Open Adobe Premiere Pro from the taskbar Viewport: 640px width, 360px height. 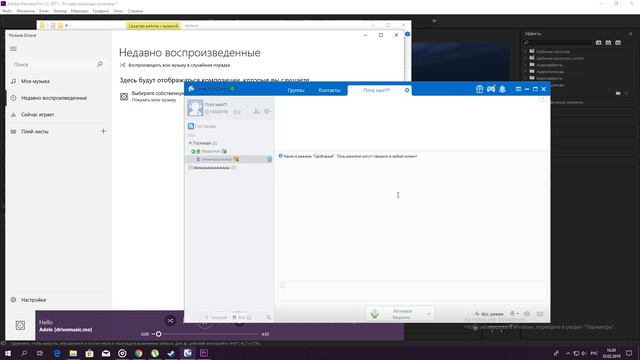click(204, 353)
